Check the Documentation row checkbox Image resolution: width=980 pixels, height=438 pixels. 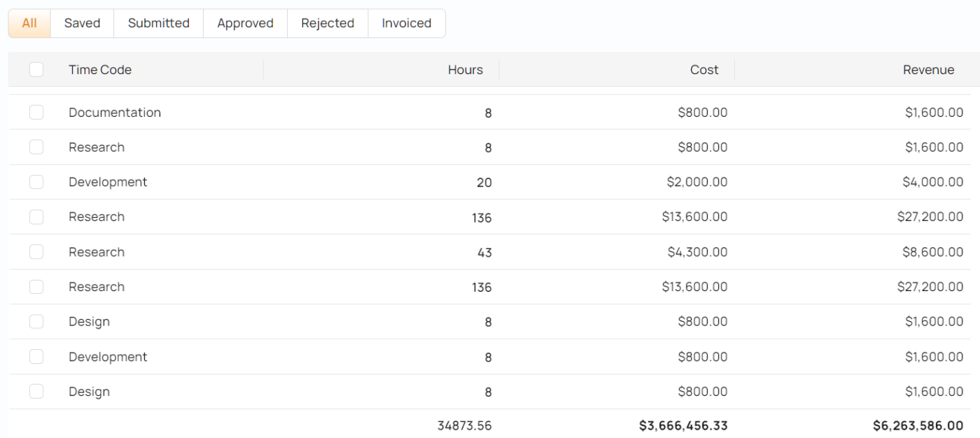[x=36, y=112]
